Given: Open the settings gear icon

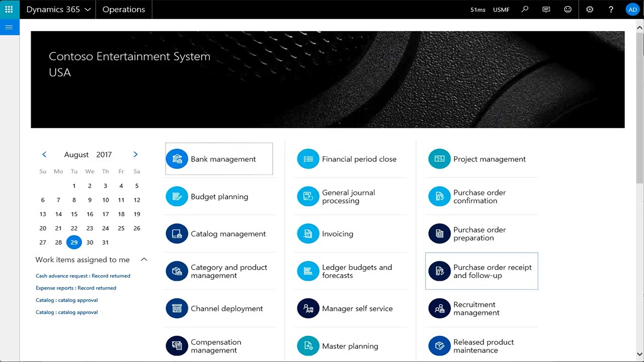Looking at the screenshot, I should pos(590,10).
